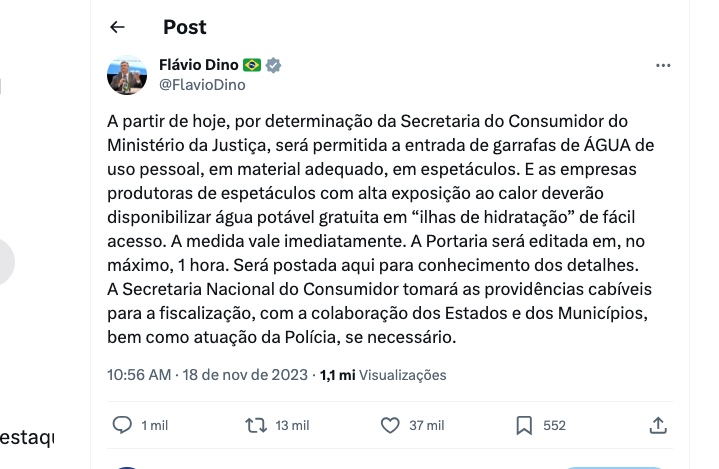Click the Post page heading
Screen dimensions: 719x469
[x=184, y=27]
